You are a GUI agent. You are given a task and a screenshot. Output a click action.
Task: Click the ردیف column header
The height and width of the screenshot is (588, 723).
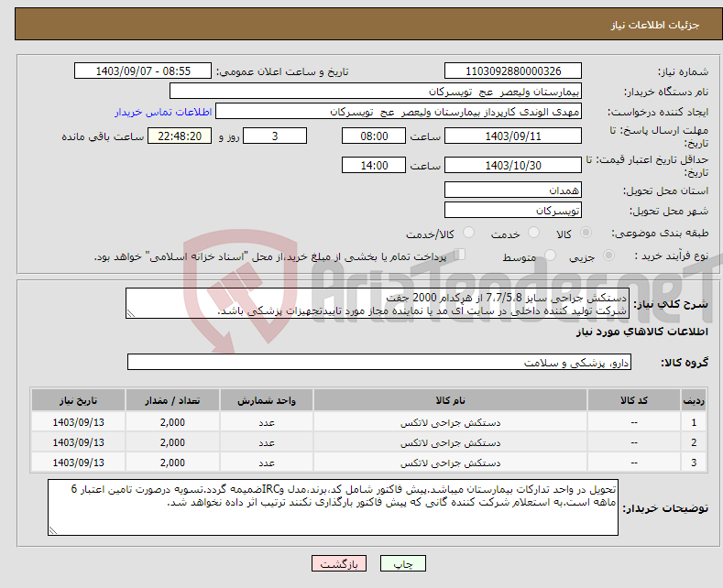(693, 400)
